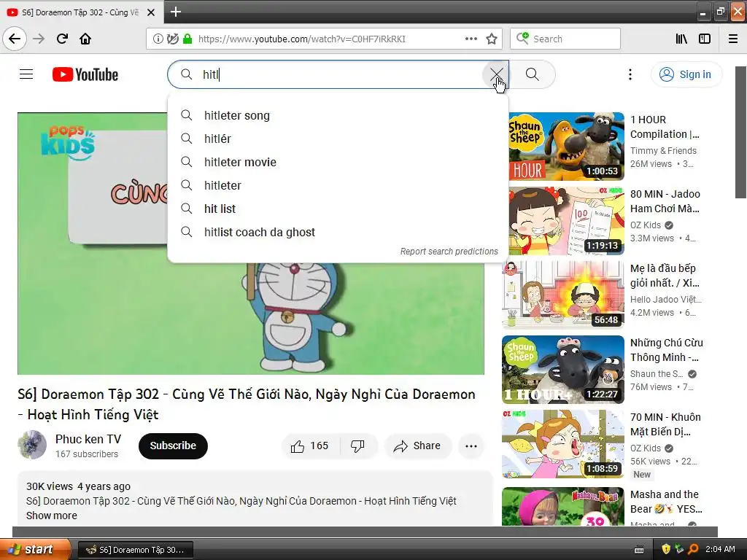Image resolution: width=747 pixels, height=560 pixels.
Task: Share the video
Action: click(417, 446)
